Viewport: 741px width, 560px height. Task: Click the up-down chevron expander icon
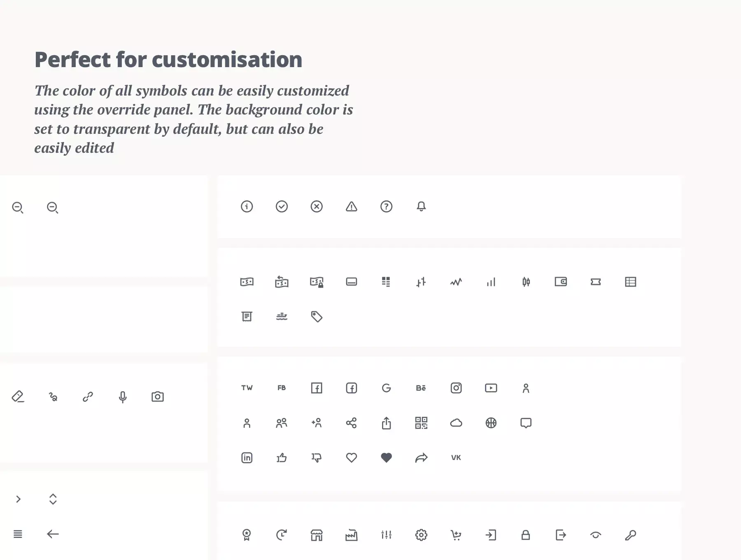click(53, 499)
